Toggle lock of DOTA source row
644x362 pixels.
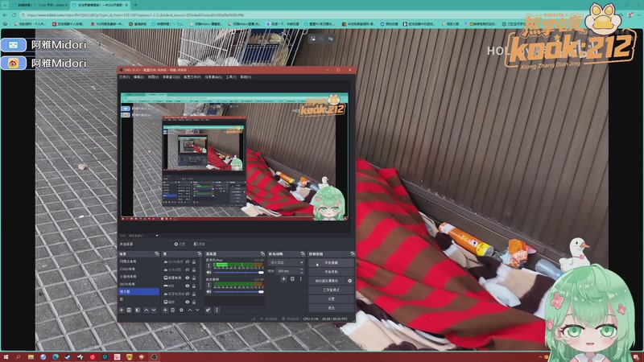(x=194, y=261)
